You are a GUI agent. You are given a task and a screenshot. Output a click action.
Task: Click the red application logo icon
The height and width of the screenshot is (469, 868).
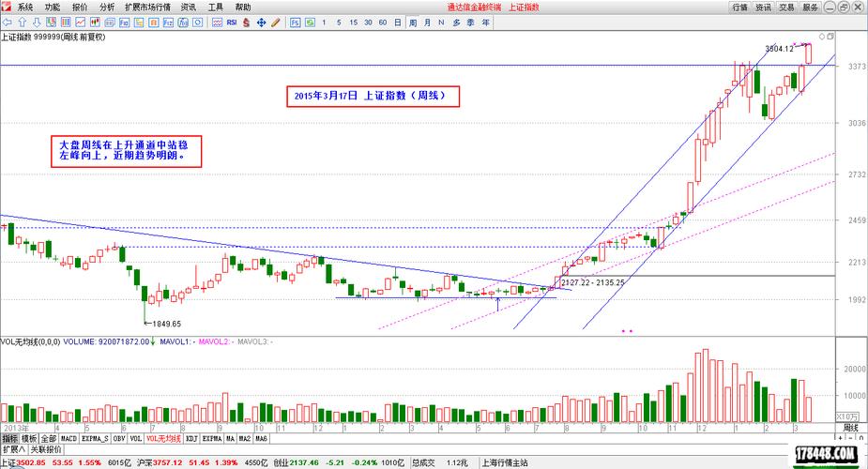click(6, 7)
